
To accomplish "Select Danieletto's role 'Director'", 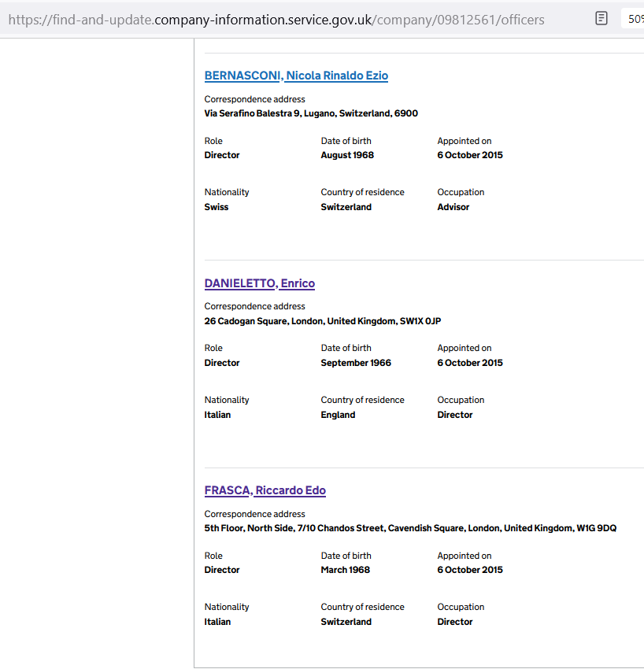I will click(222, 363).
